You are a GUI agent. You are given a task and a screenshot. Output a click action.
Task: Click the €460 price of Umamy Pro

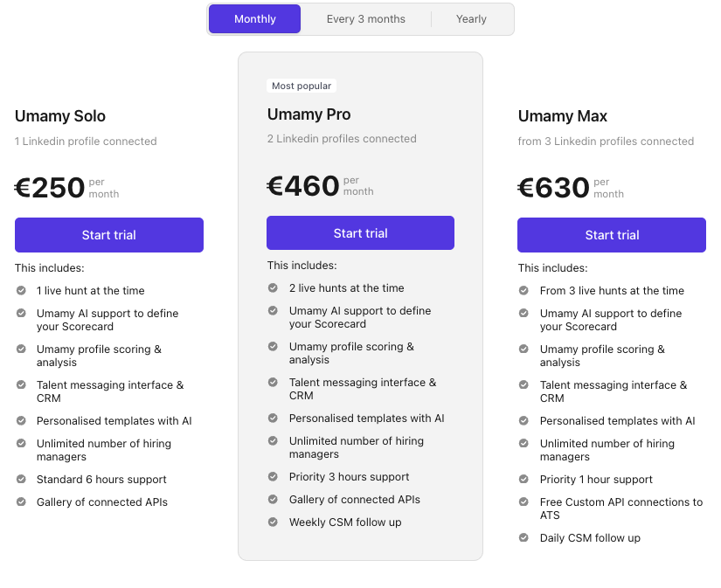(302, 185)
